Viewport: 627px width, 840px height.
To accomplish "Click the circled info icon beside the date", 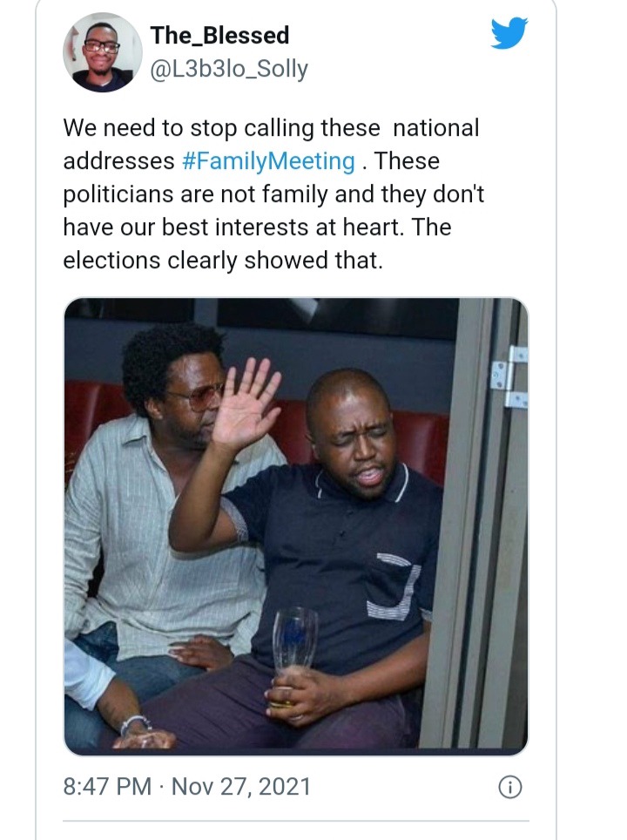I will (509, 787).
